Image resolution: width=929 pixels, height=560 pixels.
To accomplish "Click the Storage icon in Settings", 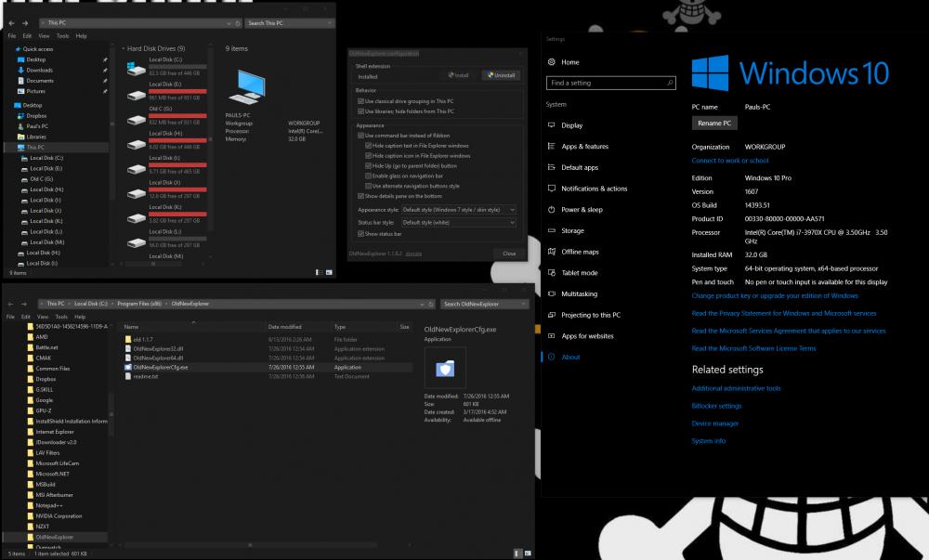I will pyautogui.click(x=552, y=230).
